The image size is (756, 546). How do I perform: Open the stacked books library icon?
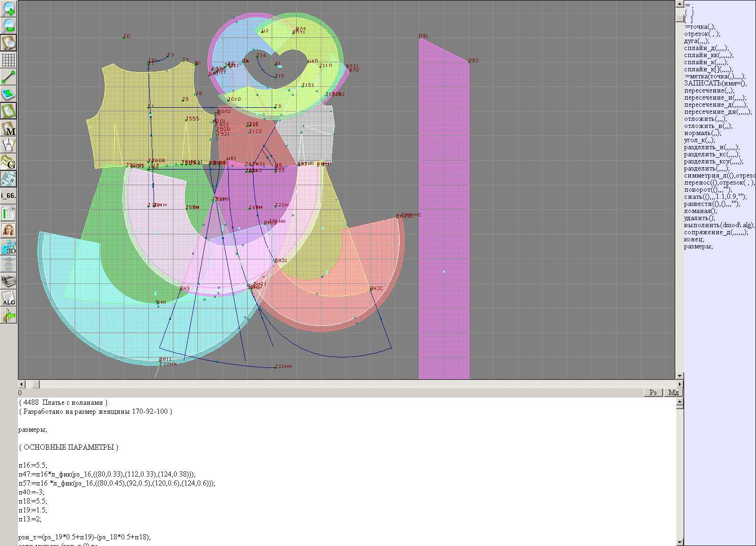pos(9,281)
